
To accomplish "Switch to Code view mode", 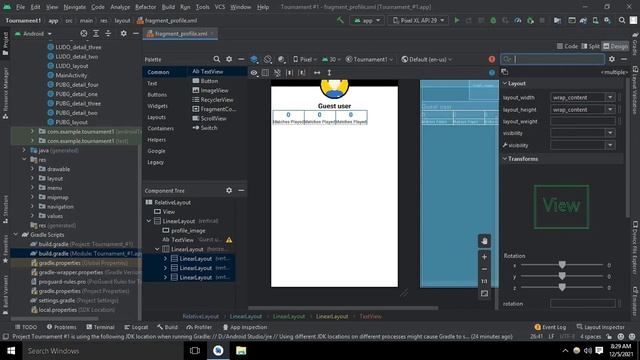I will (x=567, y=46).
